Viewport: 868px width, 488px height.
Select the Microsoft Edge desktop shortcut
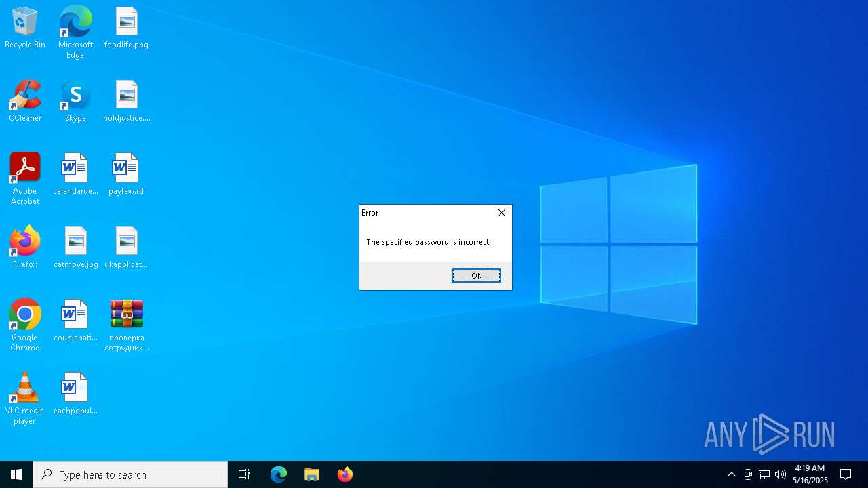(75, 33)
